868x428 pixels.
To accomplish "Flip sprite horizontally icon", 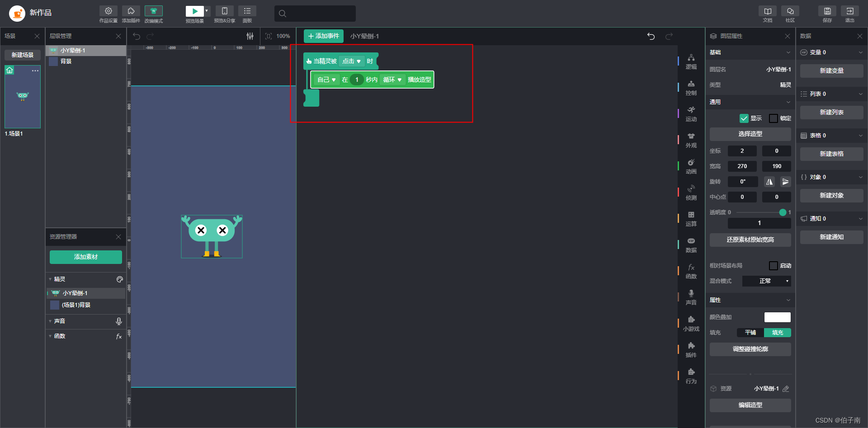I will pyautogui.click(x=769, y=182).
